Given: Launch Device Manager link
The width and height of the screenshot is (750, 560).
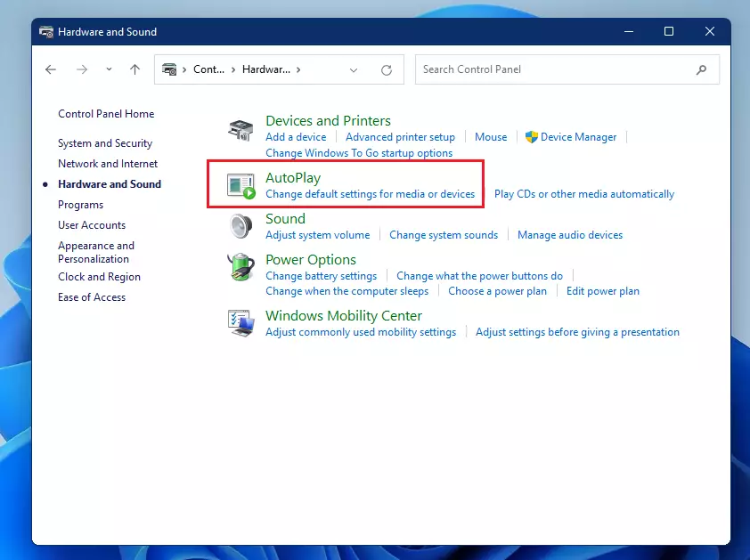Looking at the screenshot, I should pos(578,137).
